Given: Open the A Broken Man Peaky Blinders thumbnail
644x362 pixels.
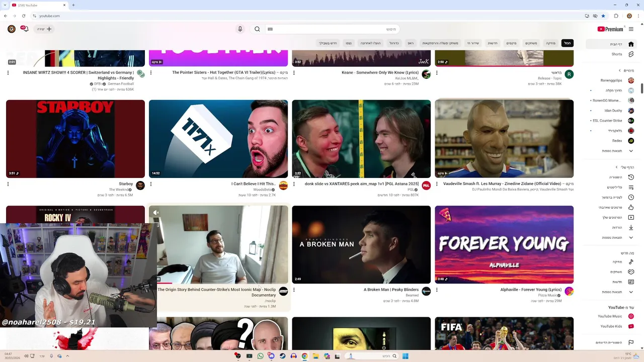Looking at the screenshot, I should click(x=361, y=245).
